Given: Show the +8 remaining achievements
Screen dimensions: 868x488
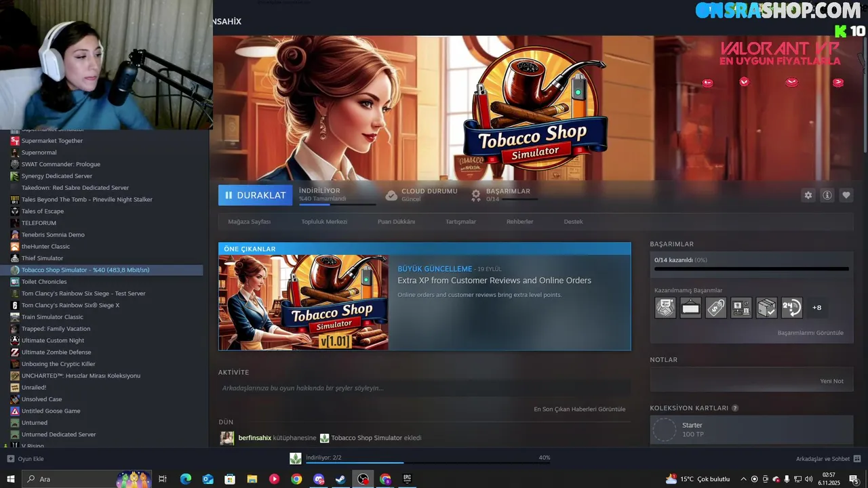Looking at the screenshot, I should point(817,308).
